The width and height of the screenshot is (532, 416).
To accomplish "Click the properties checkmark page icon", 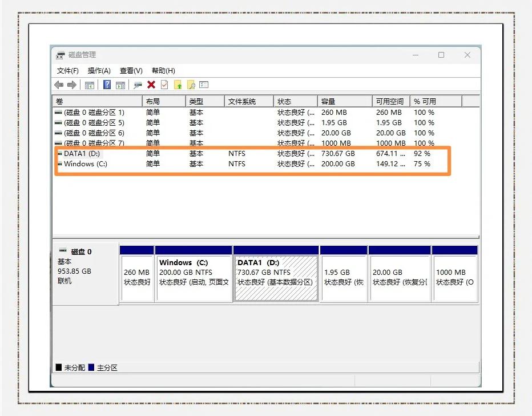I will (164, 85).
